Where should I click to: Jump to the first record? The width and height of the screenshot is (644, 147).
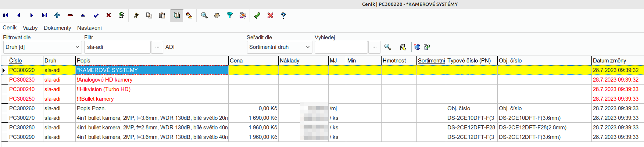[6, 15]
